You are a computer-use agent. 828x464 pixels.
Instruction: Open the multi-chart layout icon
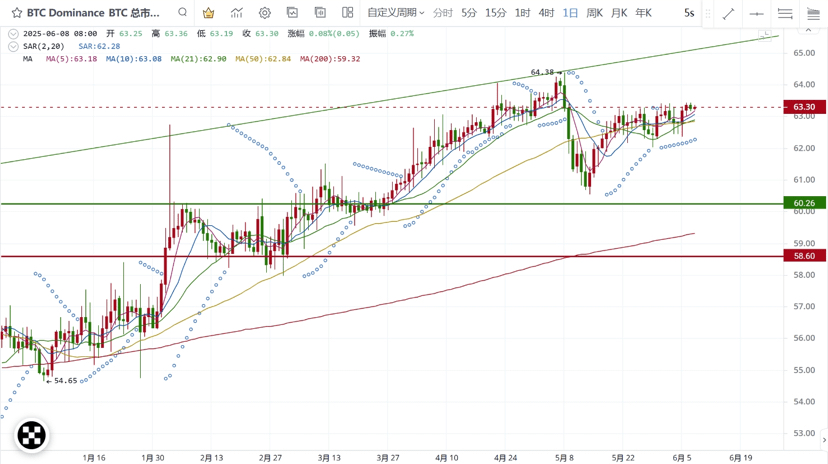(x=347, y=13)
